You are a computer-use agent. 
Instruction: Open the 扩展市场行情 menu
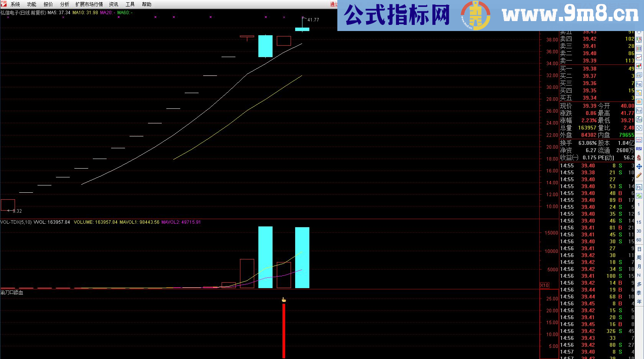(89, 4)
